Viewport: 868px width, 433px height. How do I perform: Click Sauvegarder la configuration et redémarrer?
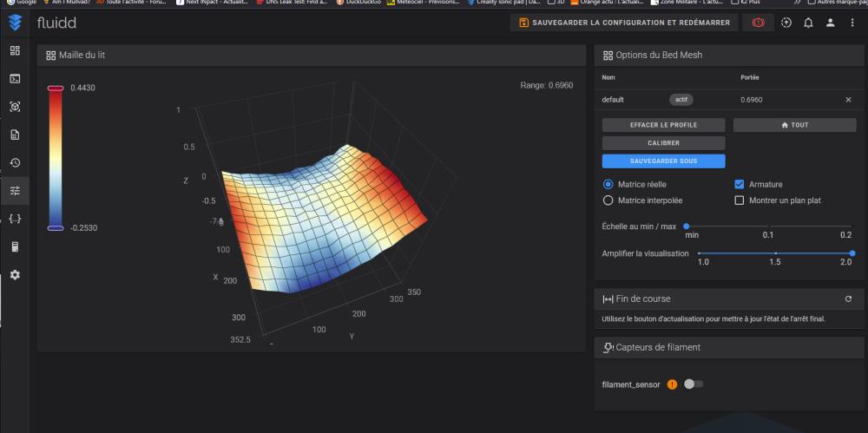pos(625,23)
